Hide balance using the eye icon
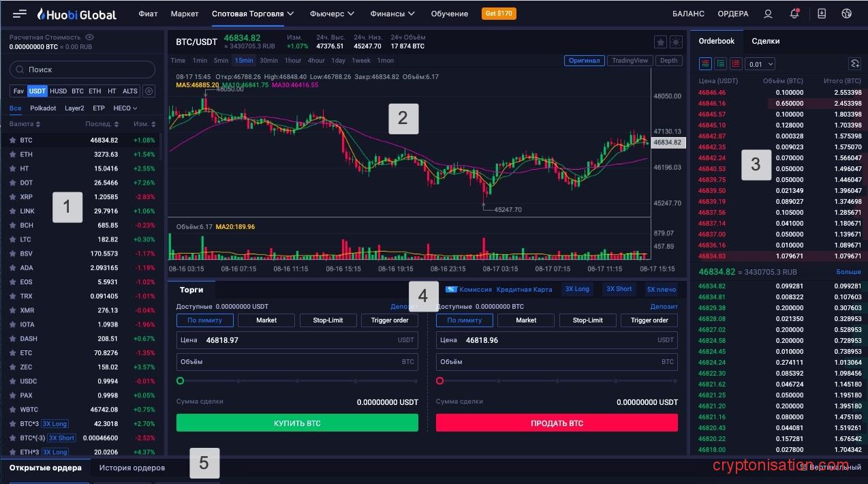The width and height of the screenshot is (868, 484). pos(90,37)
